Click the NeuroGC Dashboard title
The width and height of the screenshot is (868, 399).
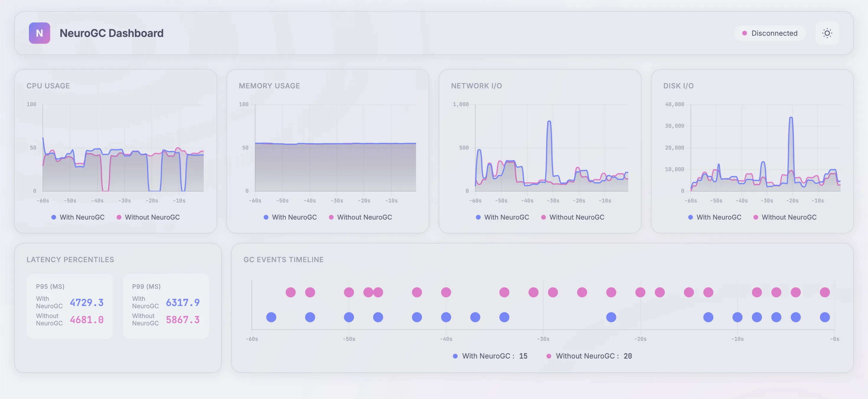[111, 33]
